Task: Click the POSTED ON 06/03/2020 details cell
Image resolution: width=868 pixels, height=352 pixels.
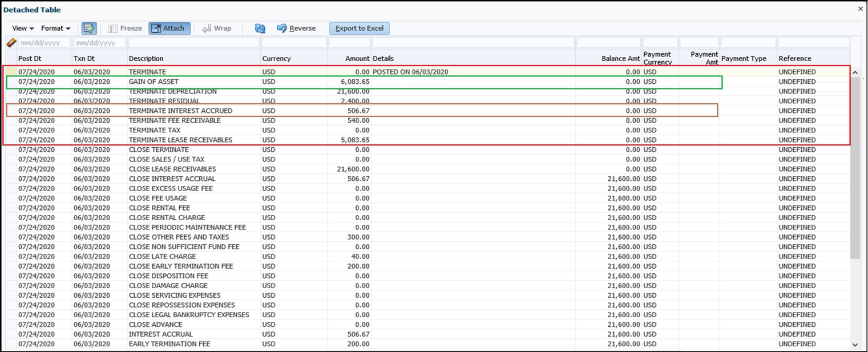Action: 410,72
